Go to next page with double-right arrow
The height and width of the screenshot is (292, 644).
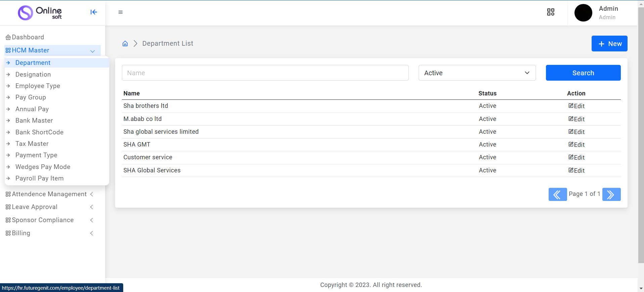pos(611,195)
